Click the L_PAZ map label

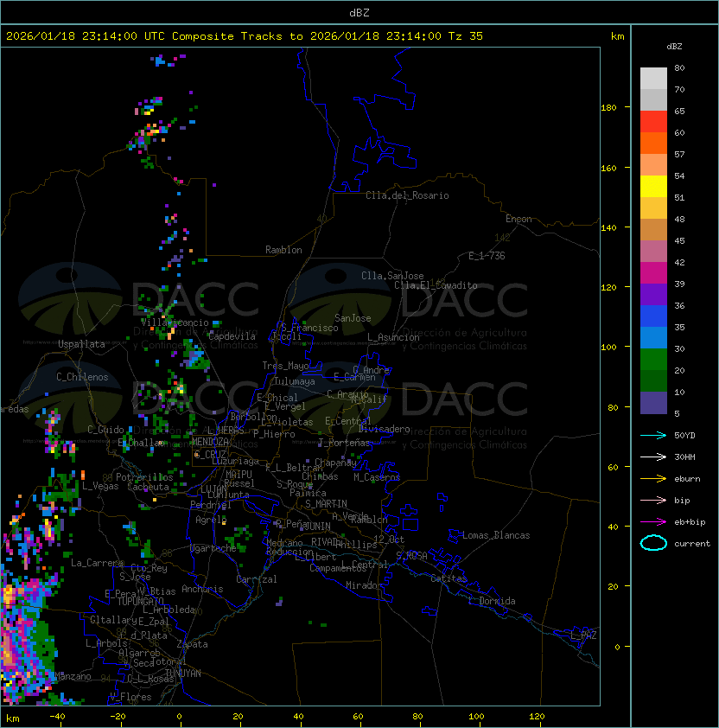click(x=583, y=635)
